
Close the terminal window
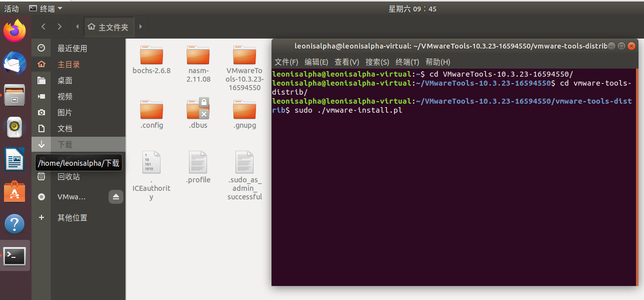pyautogui.click(x=631, y=46)
